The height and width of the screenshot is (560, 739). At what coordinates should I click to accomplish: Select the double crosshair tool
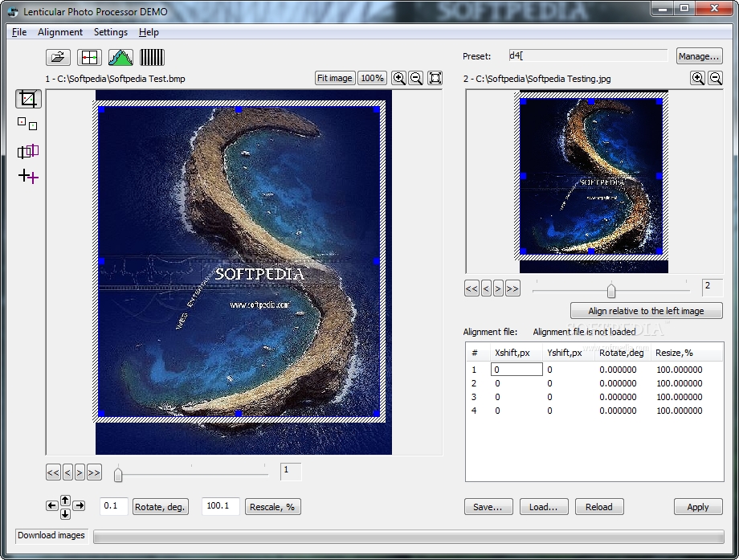[x=28, y=176]
